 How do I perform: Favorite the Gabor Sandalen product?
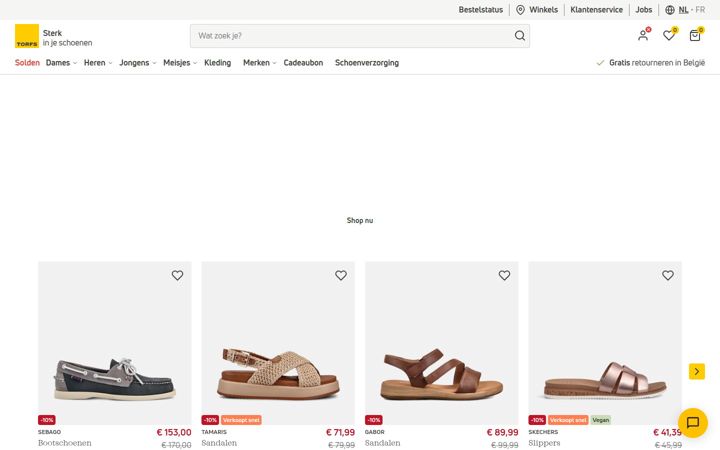(x=504, y=275)
